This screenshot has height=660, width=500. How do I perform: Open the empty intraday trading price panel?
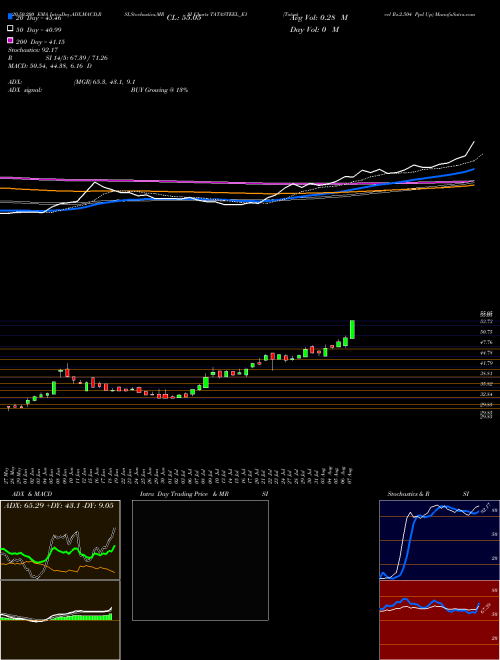(200, 560)
